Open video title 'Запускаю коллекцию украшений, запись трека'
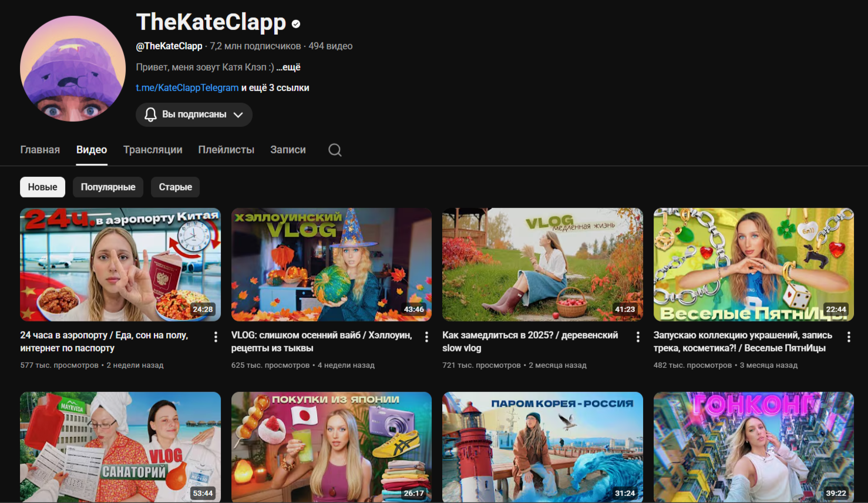Image resolution: width=868 pixels, height=503 pixels. tap(743, 341)
